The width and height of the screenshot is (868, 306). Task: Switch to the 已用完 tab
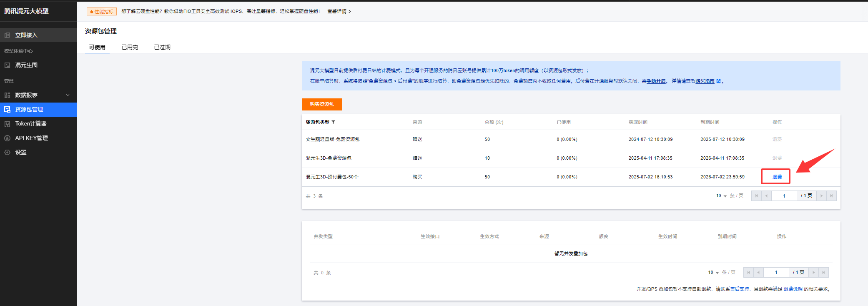tap(130, 47)
